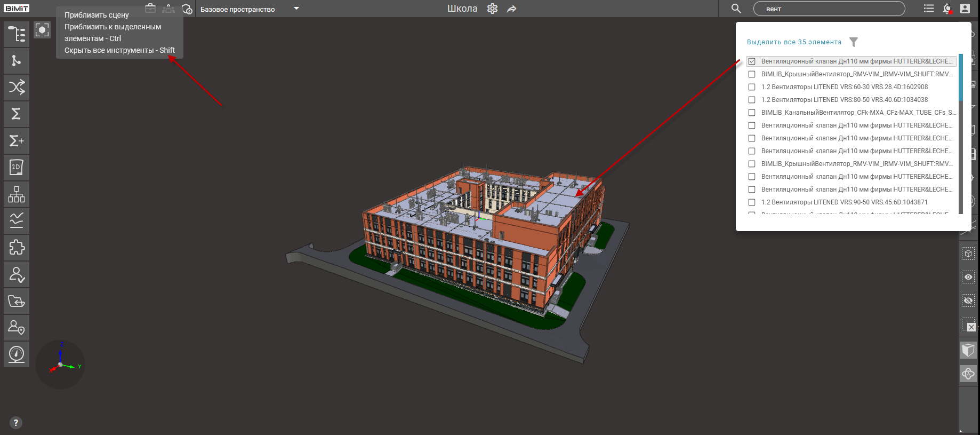Click the puzzle piece plugins icon
Viewport: 980px width, 435px height.
17,248
